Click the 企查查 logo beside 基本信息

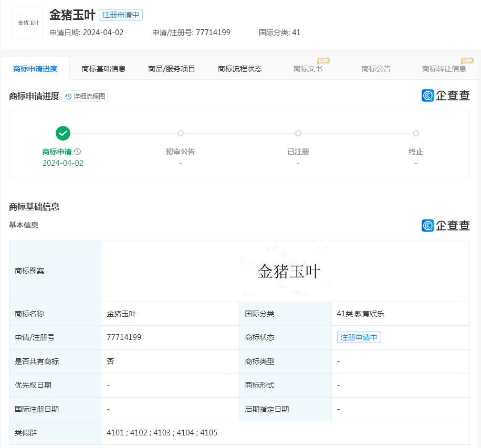445,226
